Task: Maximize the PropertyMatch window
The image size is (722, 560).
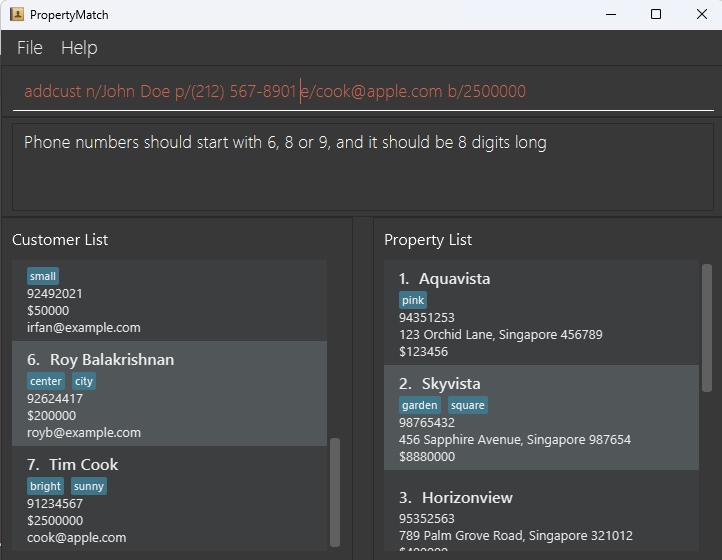Action: point(656,15)
